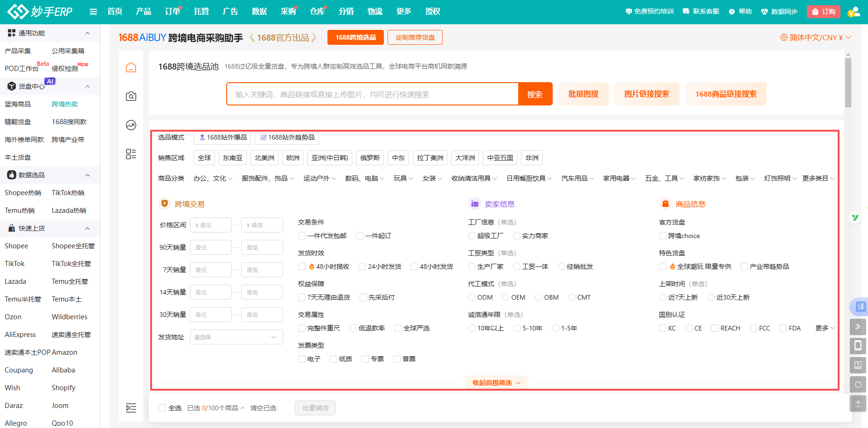Open the mobile app floating icon
The height and width of the screenshot is (428, 868).
pyautogui.click(x=858, y=346)
